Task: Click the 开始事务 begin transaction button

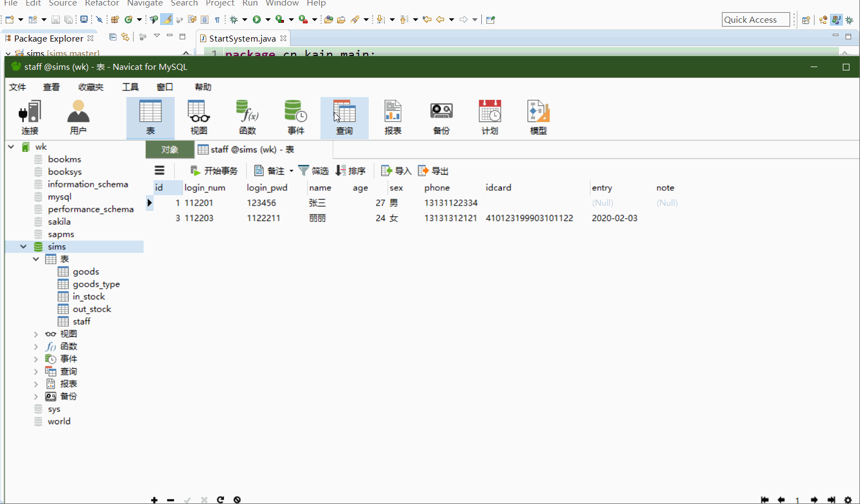Action: [x=213, y=171]
